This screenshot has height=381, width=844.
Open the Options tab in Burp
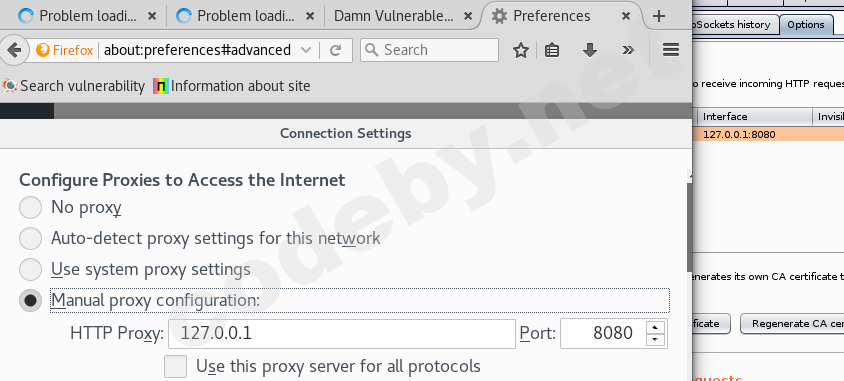tap(806, 25)
